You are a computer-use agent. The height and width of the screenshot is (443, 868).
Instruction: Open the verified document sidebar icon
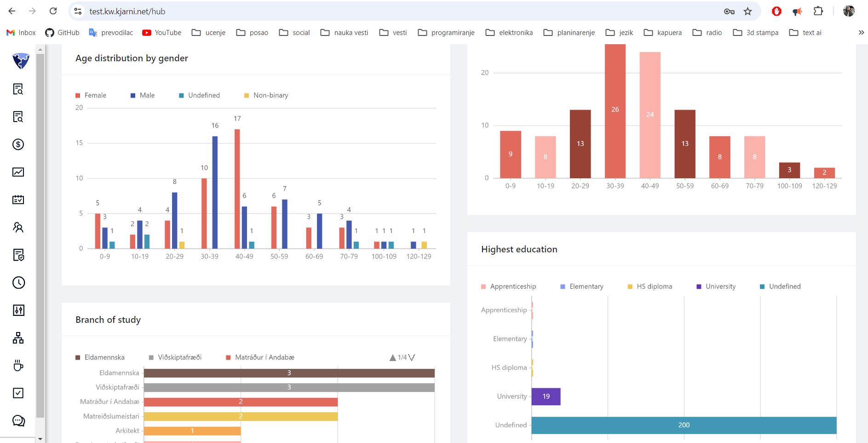18,255
